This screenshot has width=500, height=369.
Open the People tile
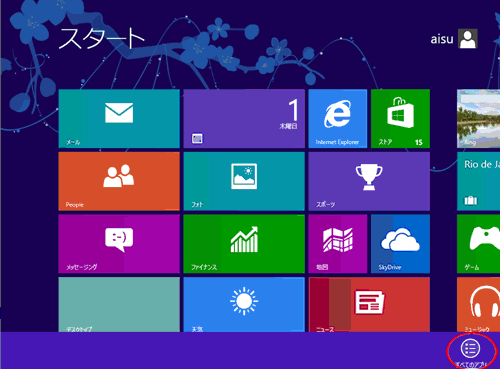click(x=119, y=181)
